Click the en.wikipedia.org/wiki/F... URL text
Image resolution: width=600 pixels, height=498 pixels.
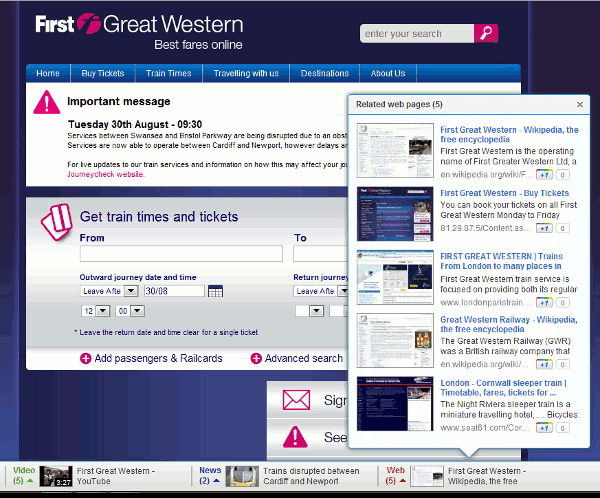pyautogui.click(x=486, y=175)
